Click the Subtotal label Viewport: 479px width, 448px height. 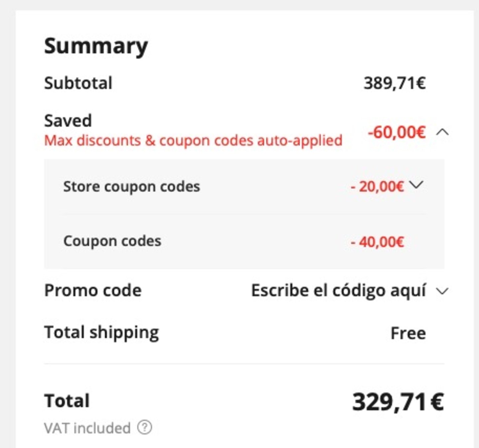coord(78,83)
